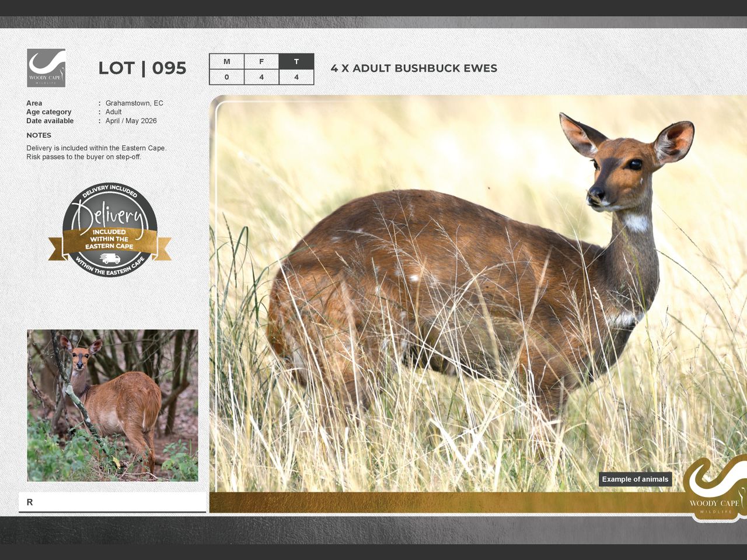Click the male count cell showing 0

[x=226, y=77]
